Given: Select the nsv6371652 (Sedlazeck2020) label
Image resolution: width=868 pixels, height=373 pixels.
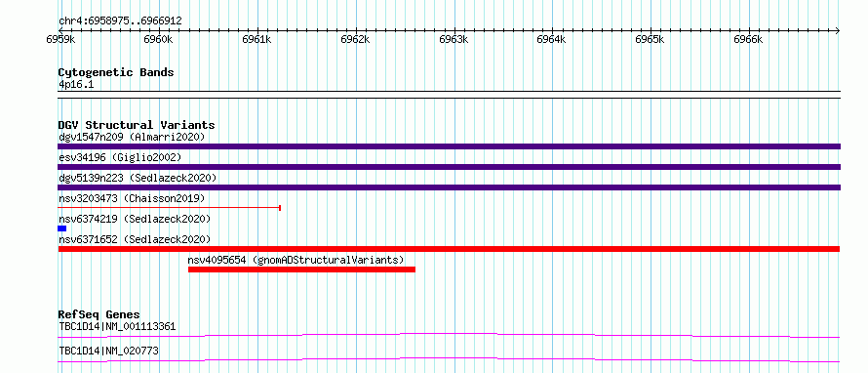Looking at the screenshot, I should point(135,239).
